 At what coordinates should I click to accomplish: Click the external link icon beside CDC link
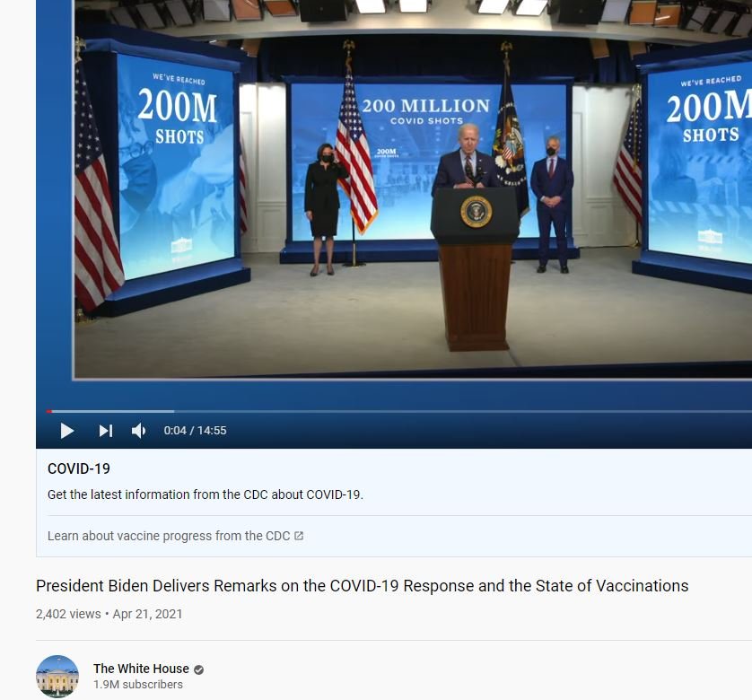(x=299, y=536)
